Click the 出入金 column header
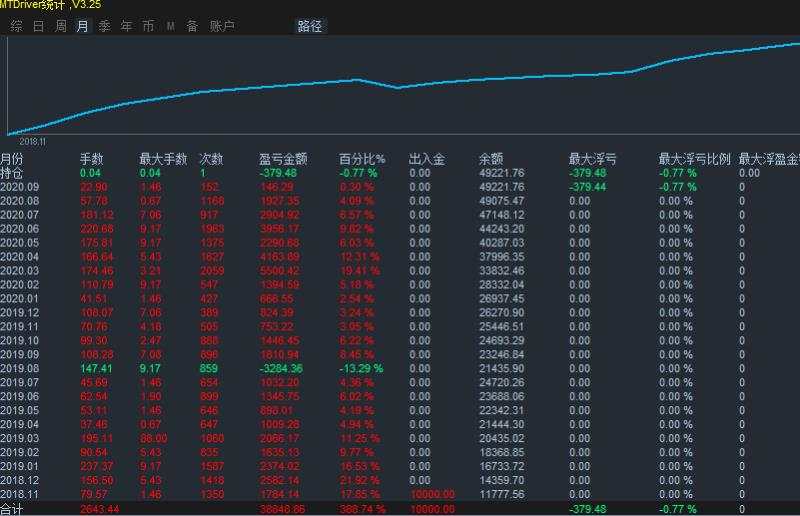The width and height of the screenshot is (800, 516). click(x=427, y=159)
